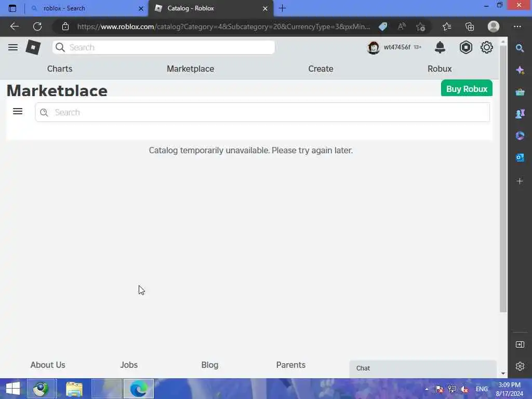Click the browser address bar URL
The width and height of the screenshot is (532, 399).
(x=223, y=26)
